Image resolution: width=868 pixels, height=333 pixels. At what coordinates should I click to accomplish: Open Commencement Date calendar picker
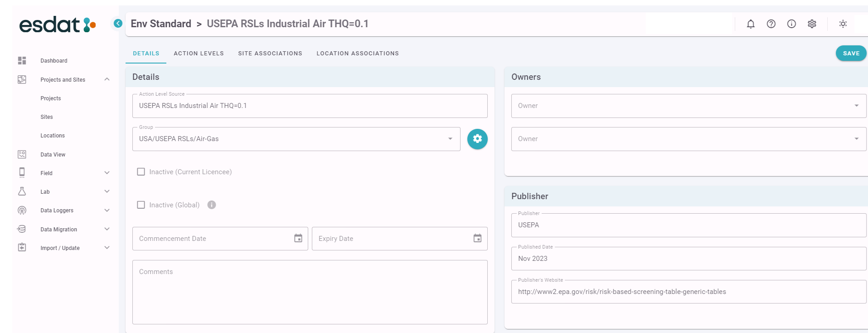298,238
